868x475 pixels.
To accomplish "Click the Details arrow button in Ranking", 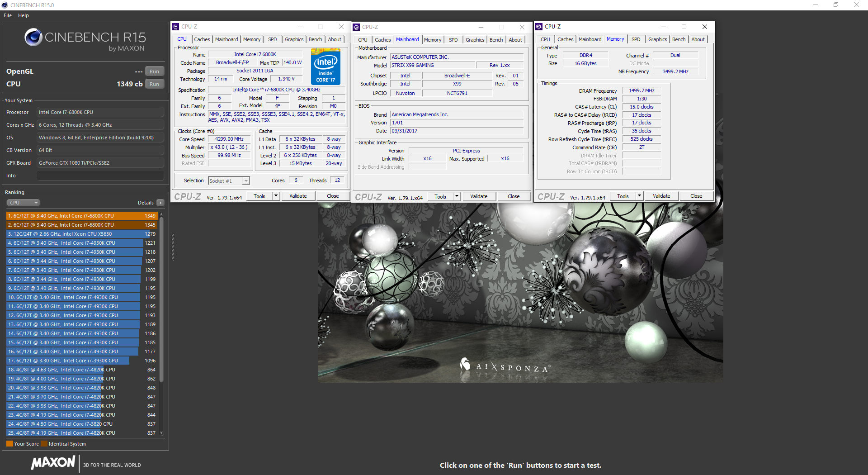I will click(160, 203).
